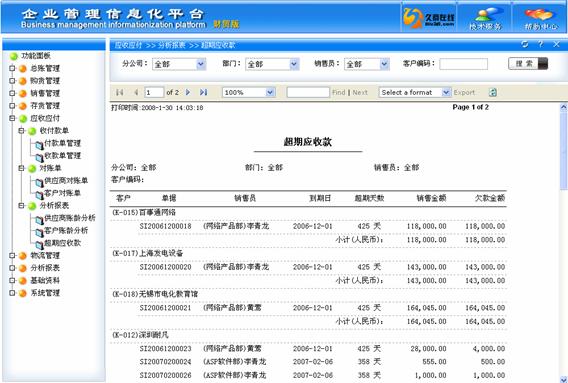Select 收款单管理 in the tree
The height and width of the screenshot is (383, 568).
tap(62, 155)
